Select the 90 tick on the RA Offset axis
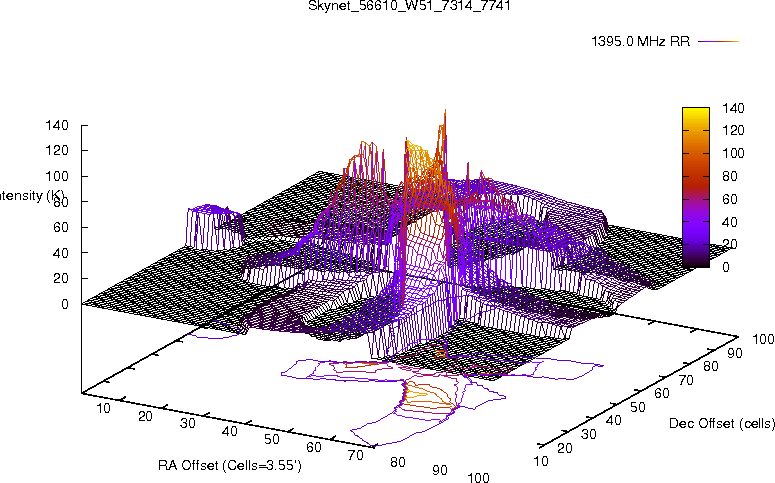 (x=440, y=470)
